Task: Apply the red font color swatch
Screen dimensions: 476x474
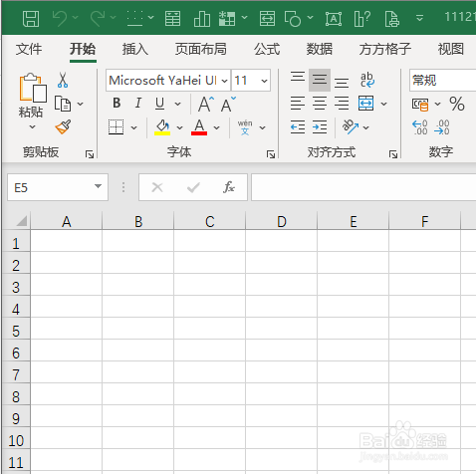Action: (199, 127)
